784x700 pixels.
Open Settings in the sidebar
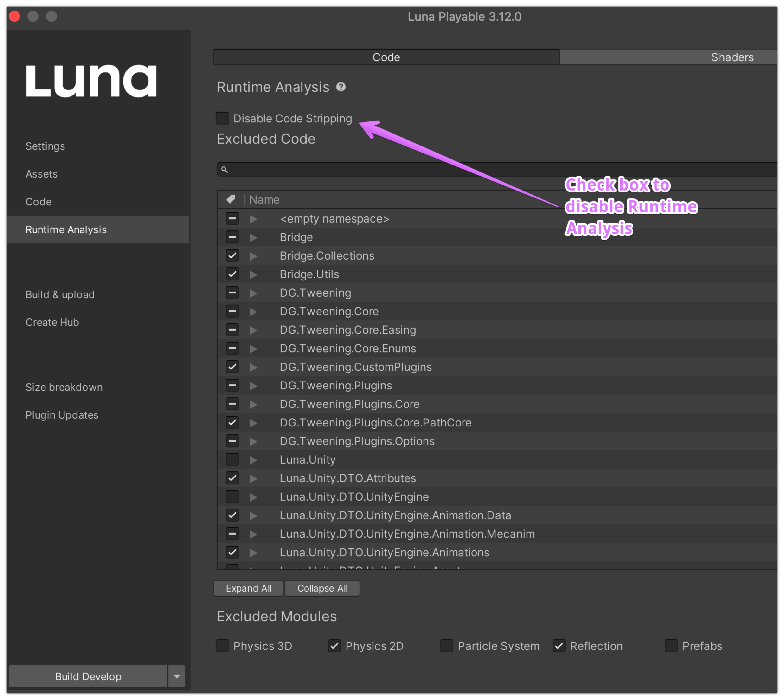tap(45, 146)
